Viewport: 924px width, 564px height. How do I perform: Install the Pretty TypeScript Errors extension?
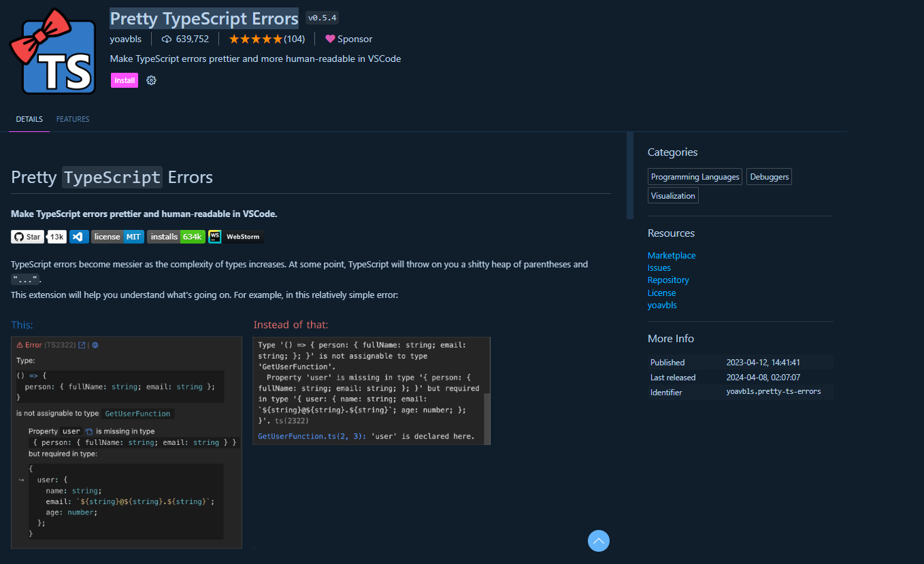124,80
